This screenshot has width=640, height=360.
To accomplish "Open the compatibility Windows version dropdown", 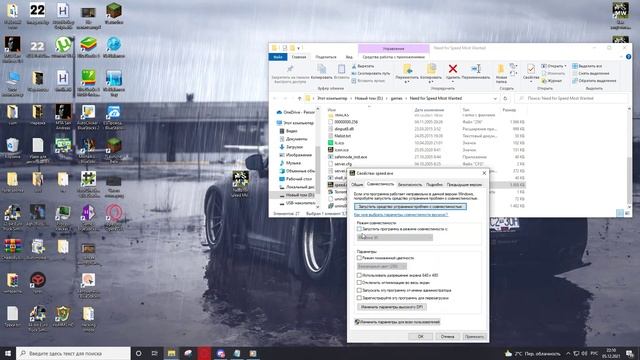I will pyautogui.click(x=395, y=238).
